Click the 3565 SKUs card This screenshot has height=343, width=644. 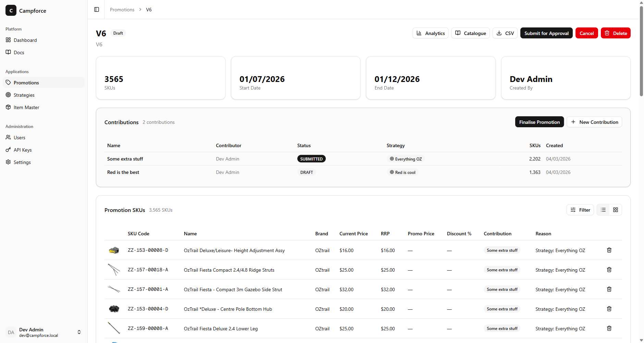coord(161,78)
